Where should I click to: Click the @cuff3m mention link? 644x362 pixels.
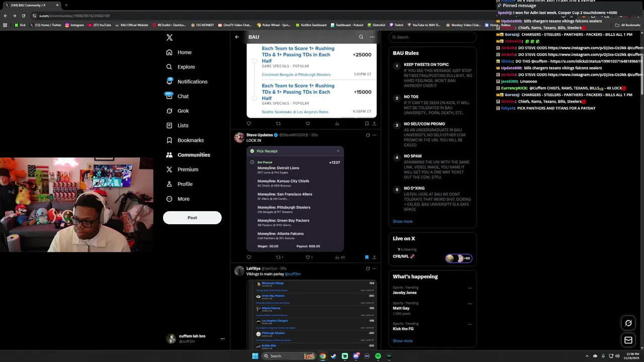(x=293, y=274)
